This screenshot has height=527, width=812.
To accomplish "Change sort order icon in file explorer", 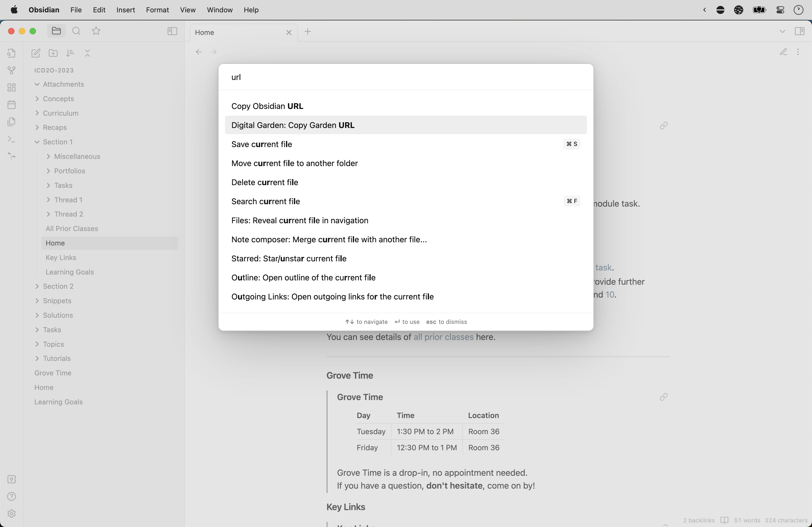I will click(70, 53).
